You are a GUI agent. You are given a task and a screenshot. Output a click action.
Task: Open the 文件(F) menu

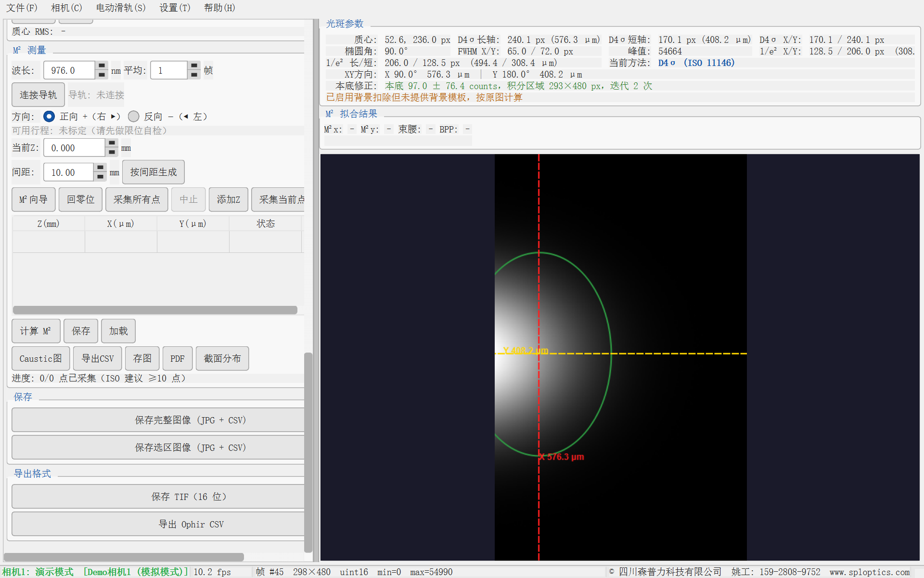(22, 8)
